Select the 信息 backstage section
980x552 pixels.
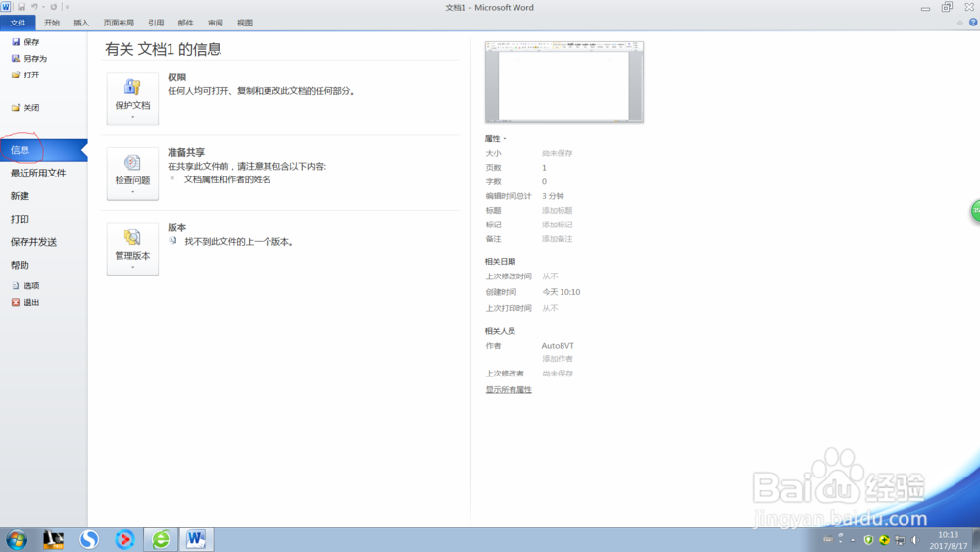[44, 150]
